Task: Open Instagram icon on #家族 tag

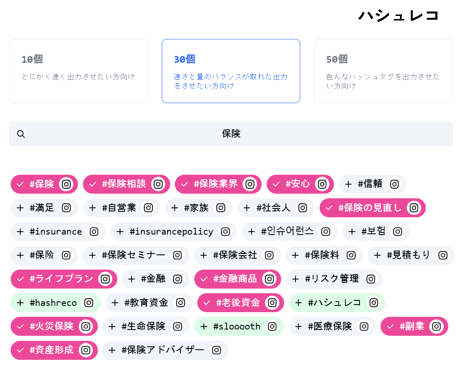Action: [221, 208]
